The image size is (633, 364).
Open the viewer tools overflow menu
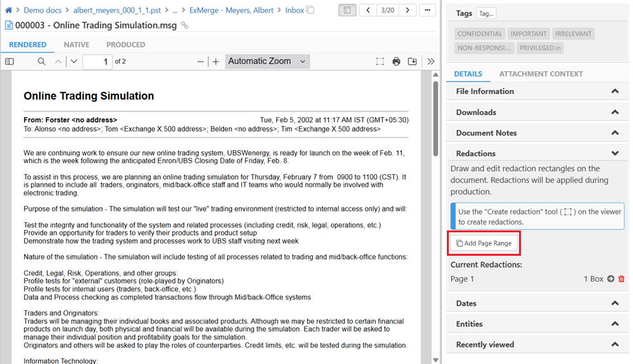coord(430,61)
